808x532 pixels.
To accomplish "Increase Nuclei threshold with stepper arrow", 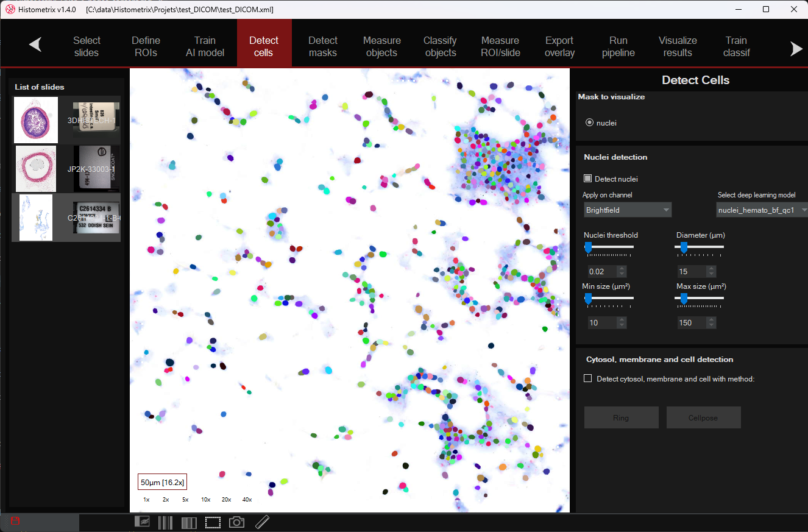I will coord(621,269).
